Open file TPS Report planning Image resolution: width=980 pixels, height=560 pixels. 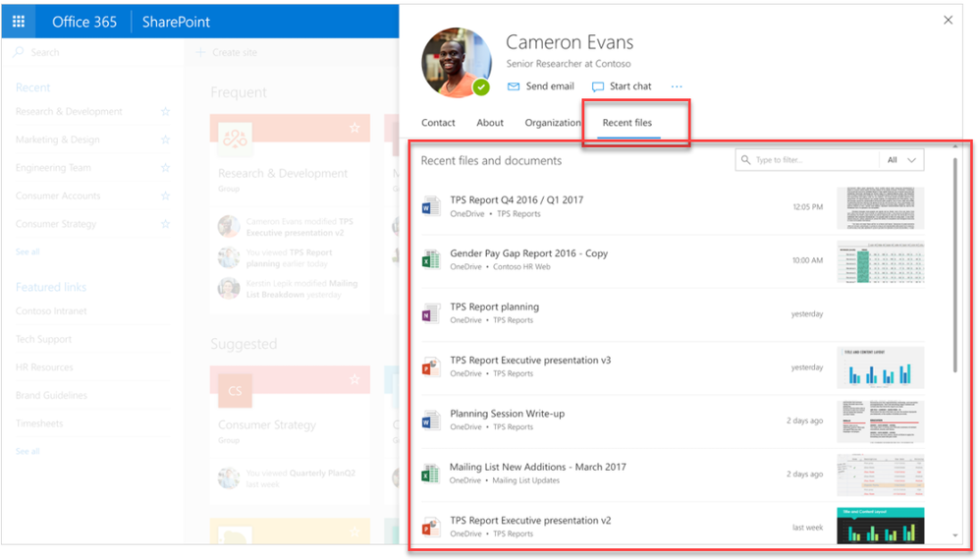tap(494, 307)
